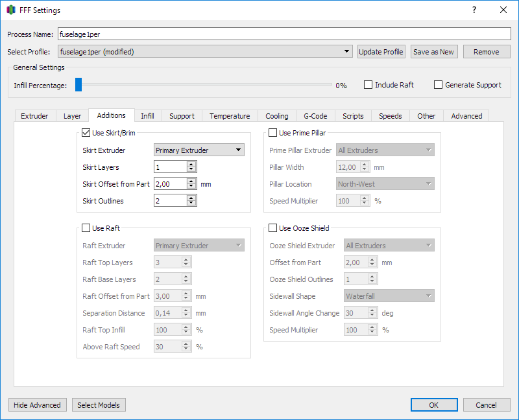
Task: Decrease Skirt Outlines with down arrow
Action: (x=191, y=204)
